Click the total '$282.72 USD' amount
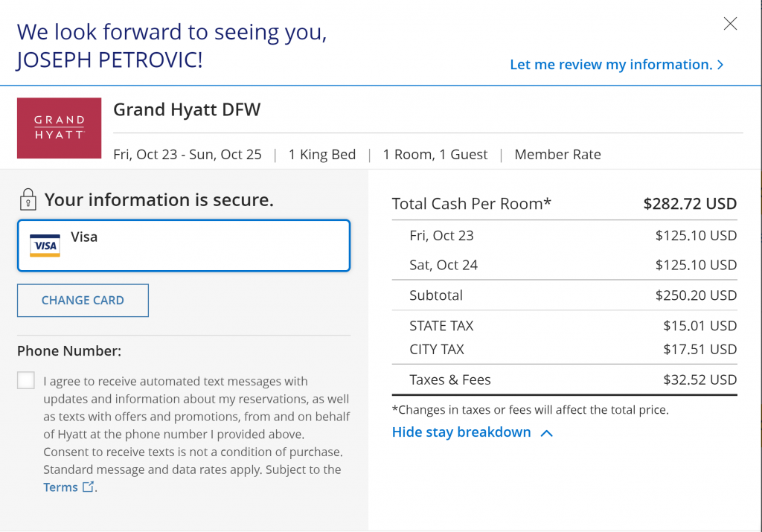This screenshot has width=762, height=532. click(x=690, y=204)
